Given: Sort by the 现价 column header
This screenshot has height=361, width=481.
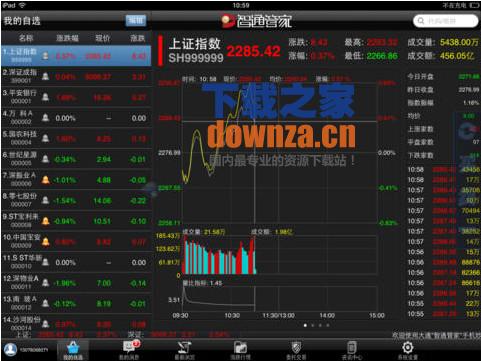Looking at the screenshot, I should click(x=103, y=38).
